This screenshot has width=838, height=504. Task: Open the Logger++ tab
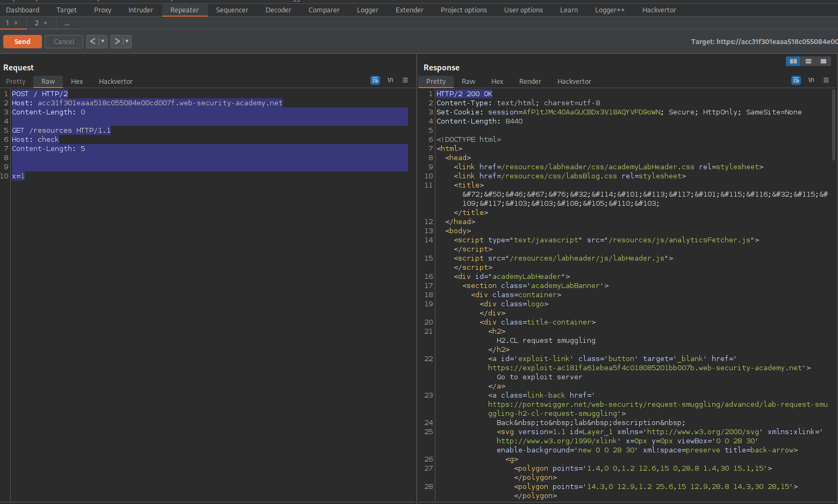(x=610, y=10)
